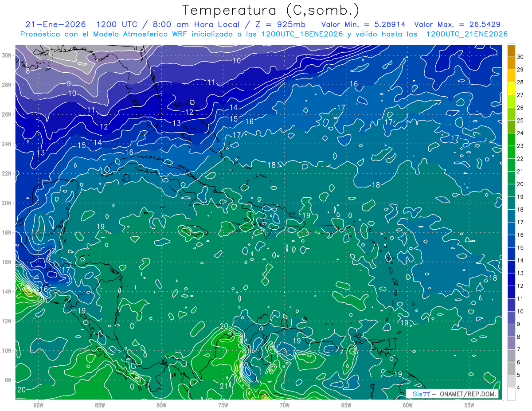Click the '12N' latitude axis label
532x411 pixels.
[7, 321]
